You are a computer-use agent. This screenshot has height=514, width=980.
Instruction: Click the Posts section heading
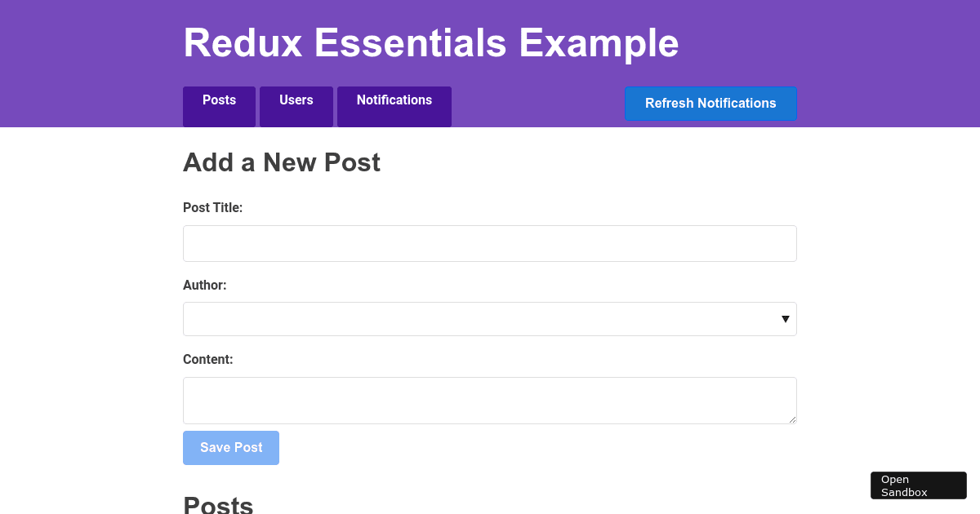click(218, 506)
